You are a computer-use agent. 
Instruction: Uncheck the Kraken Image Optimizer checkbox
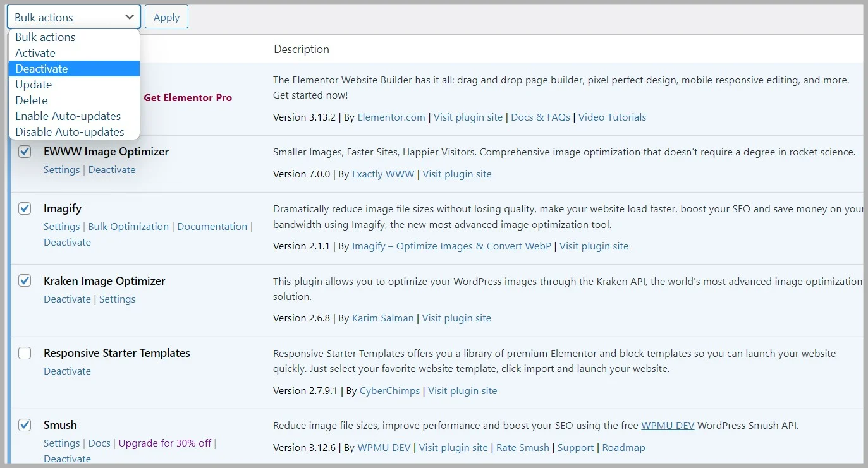25,280
